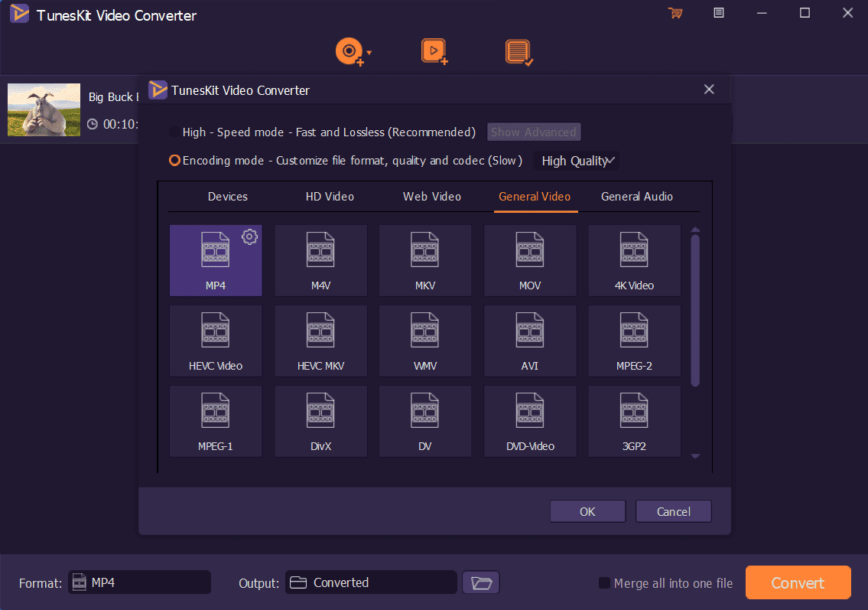
Task: Click the Big Buck Bunny video thumbnail
Action: (44, 109)
